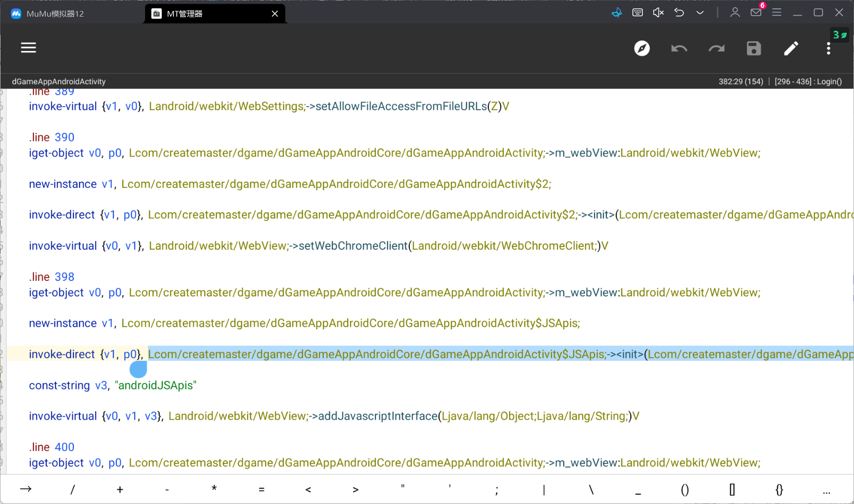Undo last edit in editor
The width and height of the screenshot is (854, 504).
pyautogui.click(x=679, y=48)
